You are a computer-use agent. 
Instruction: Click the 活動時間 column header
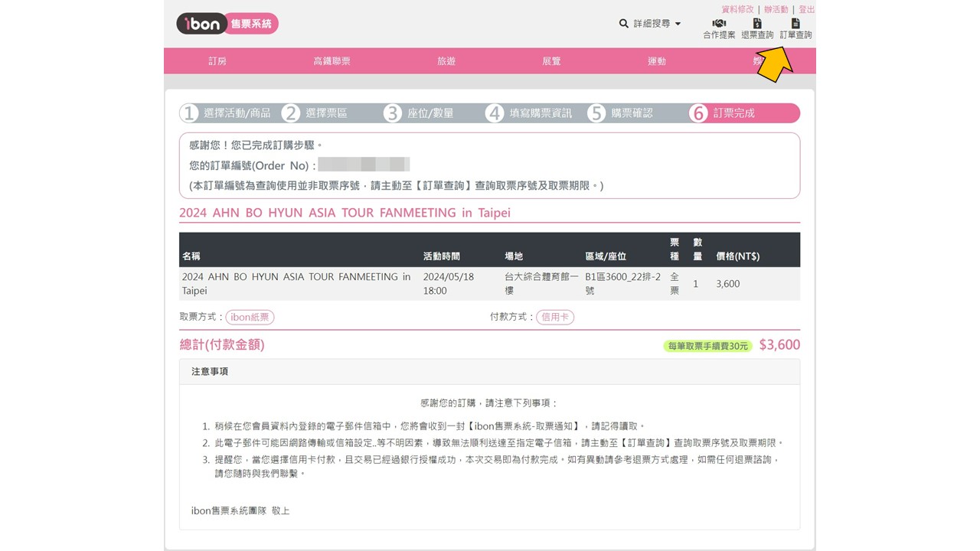443,256
